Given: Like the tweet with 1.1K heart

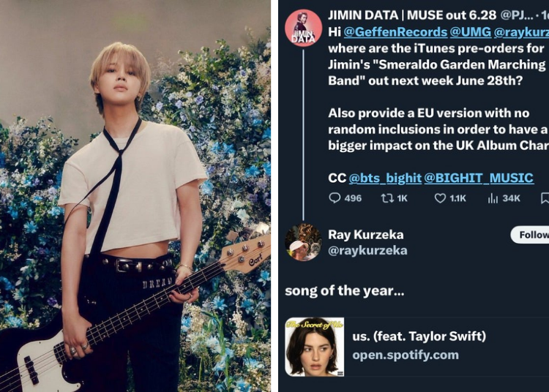Looking at the screenshot, I should [440, 198].
